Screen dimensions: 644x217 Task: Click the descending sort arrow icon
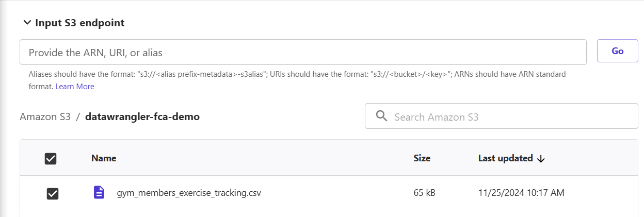[541, 159]
